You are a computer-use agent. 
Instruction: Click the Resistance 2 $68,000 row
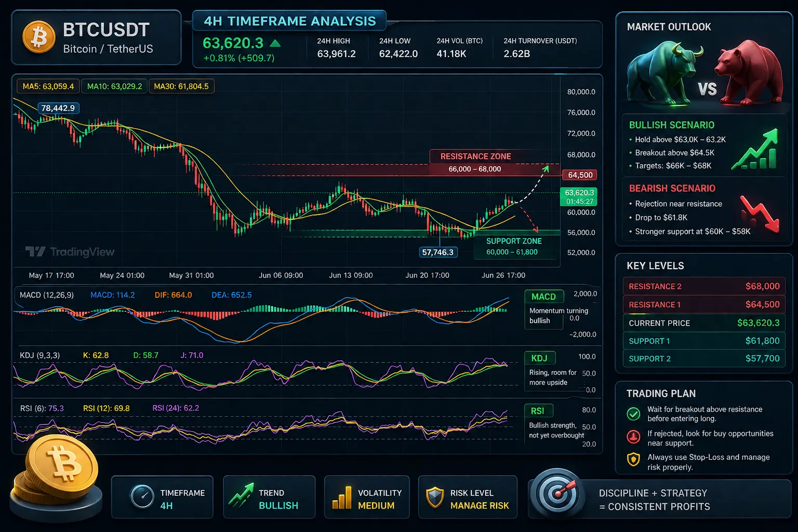(704, 286)
